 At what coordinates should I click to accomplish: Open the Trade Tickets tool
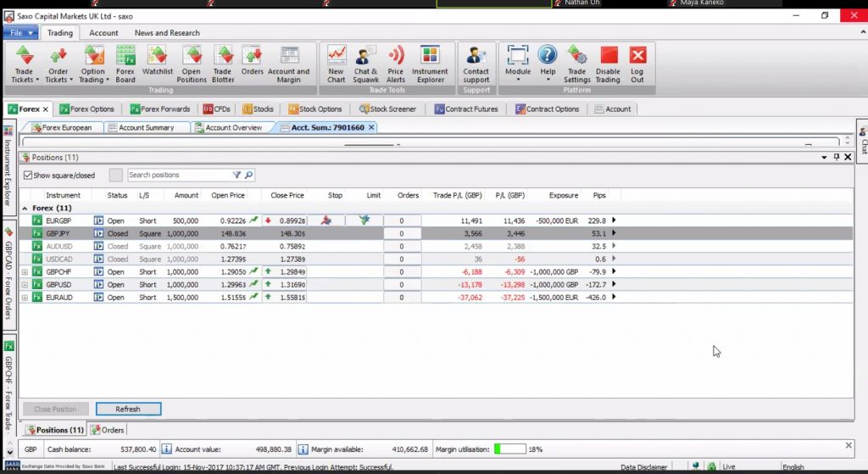25,64
